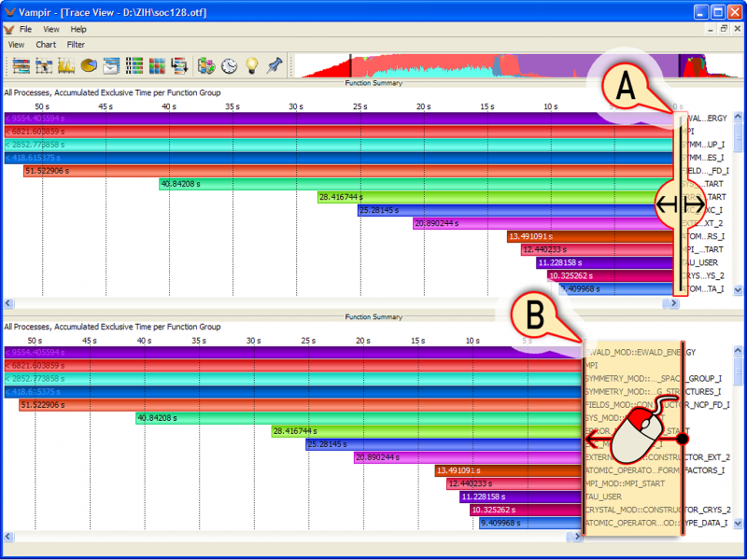
Task: Add a Function Summary pie chart
Action: pos(89,65)
